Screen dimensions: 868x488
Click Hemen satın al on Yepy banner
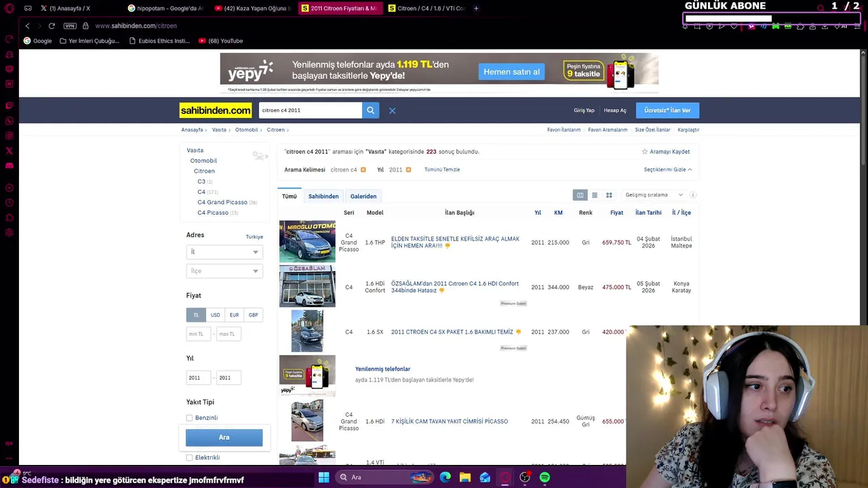[512, 72]
